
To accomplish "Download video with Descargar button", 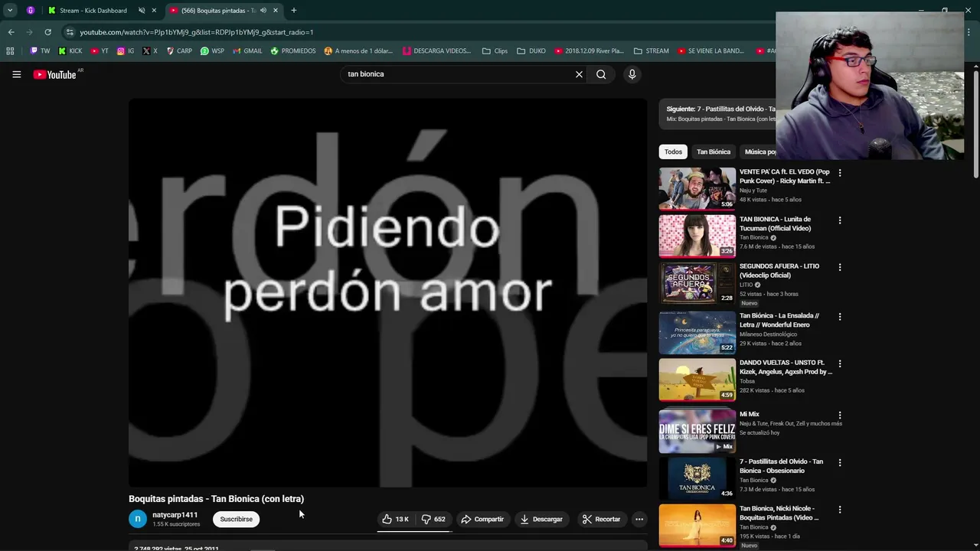I will click(541, 519).
